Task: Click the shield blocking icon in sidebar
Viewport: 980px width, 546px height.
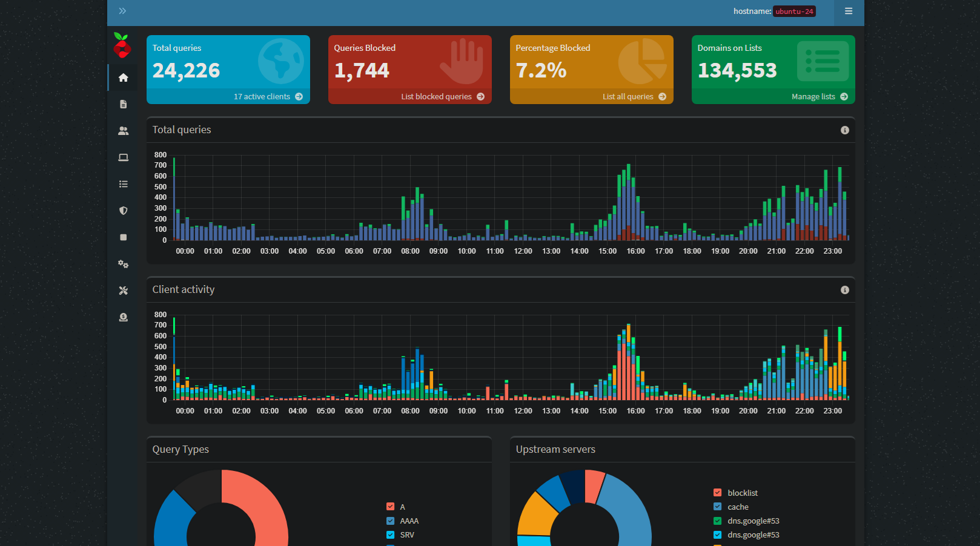Action: pyautogui.click(x=123, y=211)
